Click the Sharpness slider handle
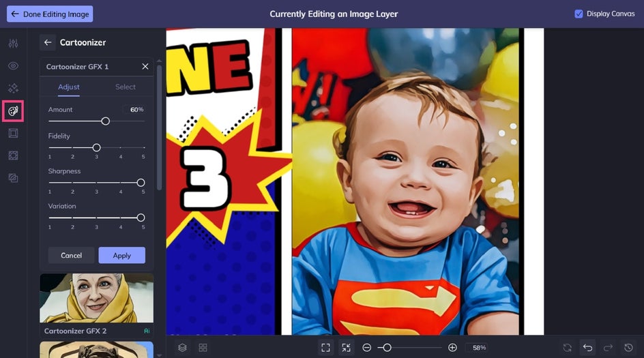This screenshot has height=358, width=644. point(141,183)
